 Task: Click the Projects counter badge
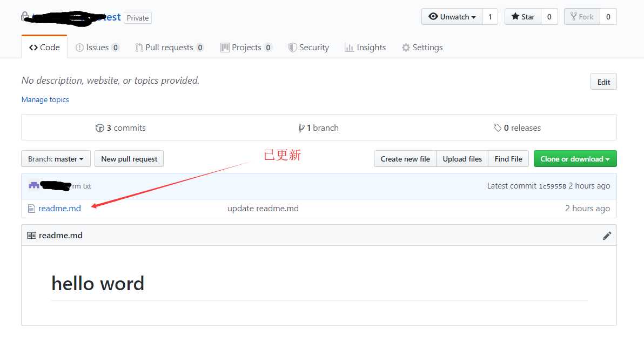pyautogui.click(x=268, y=47)
